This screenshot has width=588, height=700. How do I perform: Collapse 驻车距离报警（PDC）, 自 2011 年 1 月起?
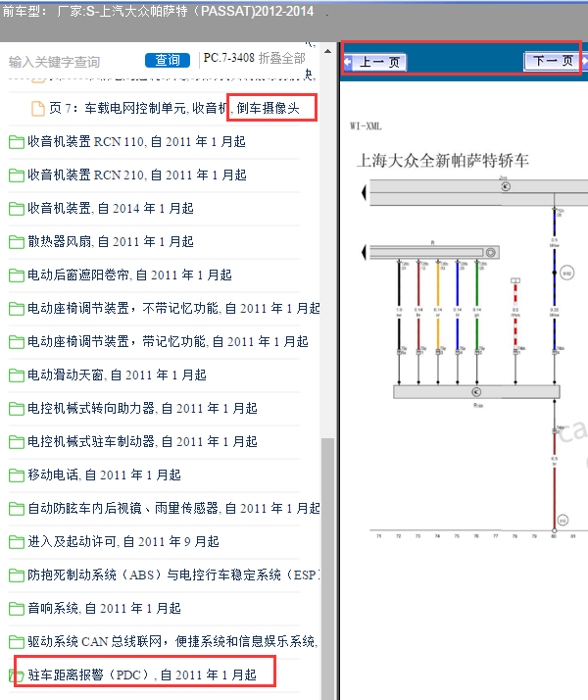[x=142, y=675]
